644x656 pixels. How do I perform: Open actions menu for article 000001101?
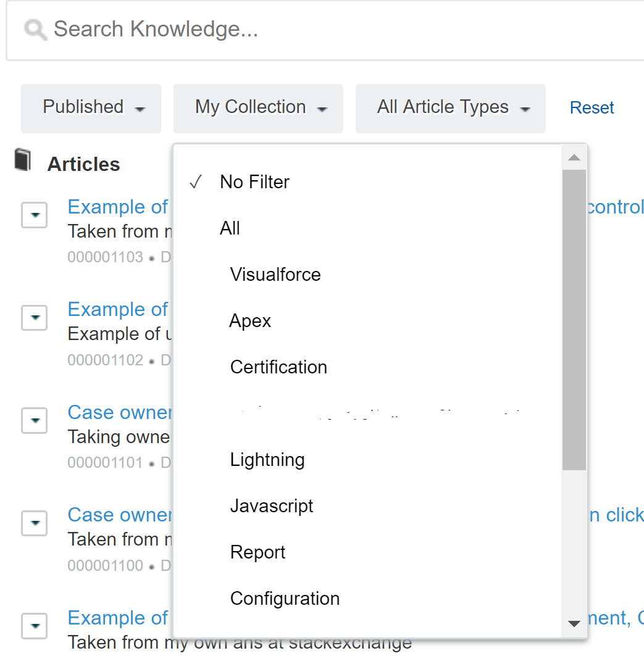click(34, 420)
